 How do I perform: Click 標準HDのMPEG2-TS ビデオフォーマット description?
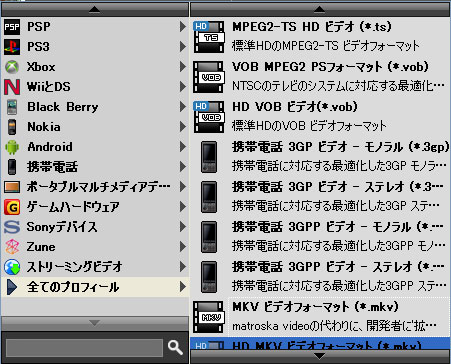pyautogui.click(x=326, y=46)
